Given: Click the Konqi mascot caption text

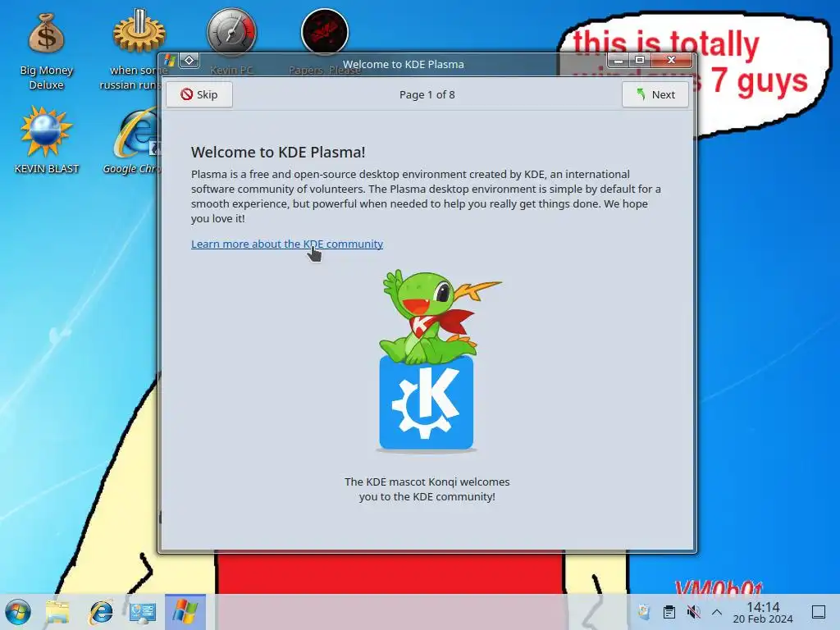Looking at the screenshot, I should [x=427, y=489].
